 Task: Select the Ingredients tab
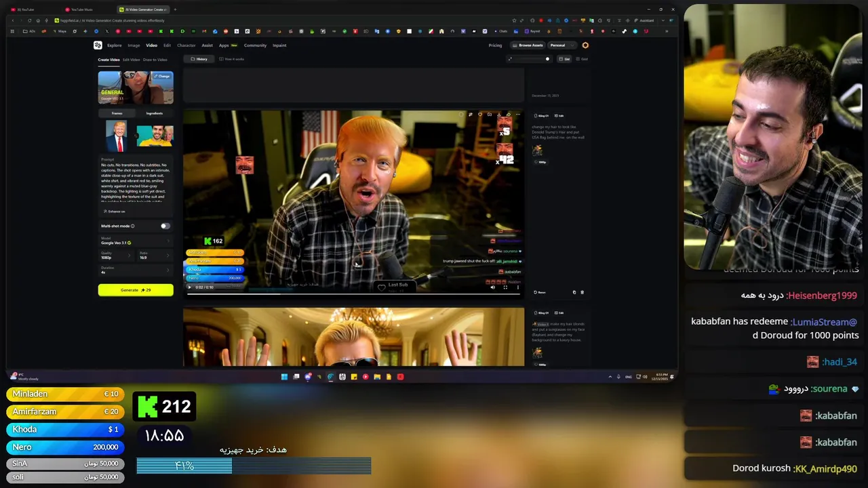coord(154,113)
